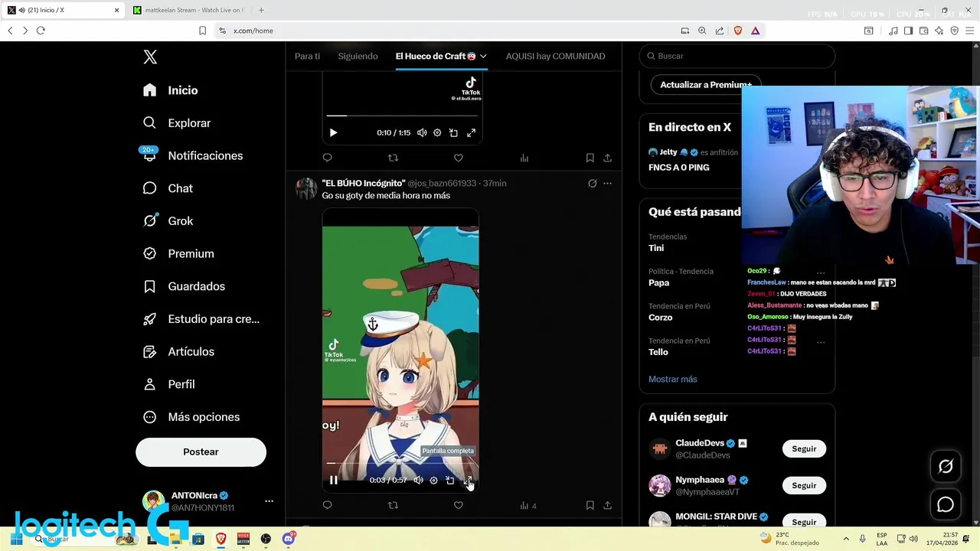Open Estudio para creadores item
Image resolution: width=980 pixels, height=551 pixels.
pos(201,319)
